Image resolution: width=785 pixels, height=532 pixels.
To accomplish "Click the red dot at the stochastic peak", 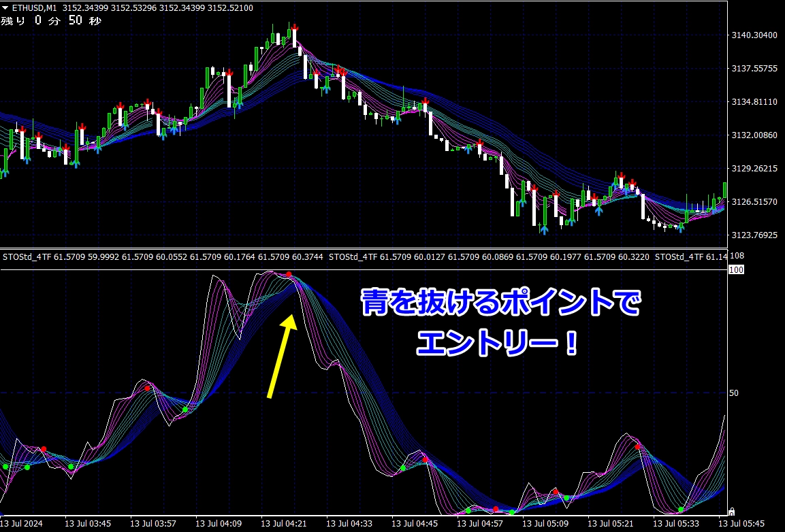I will pyautogui.click(x=289, y=274).
